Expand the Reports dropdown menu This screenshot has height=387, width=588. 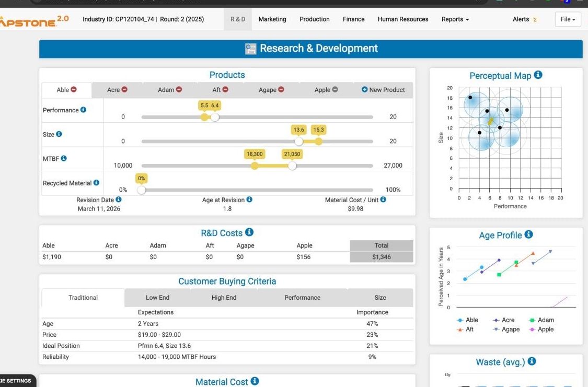[x=455, y=19]
